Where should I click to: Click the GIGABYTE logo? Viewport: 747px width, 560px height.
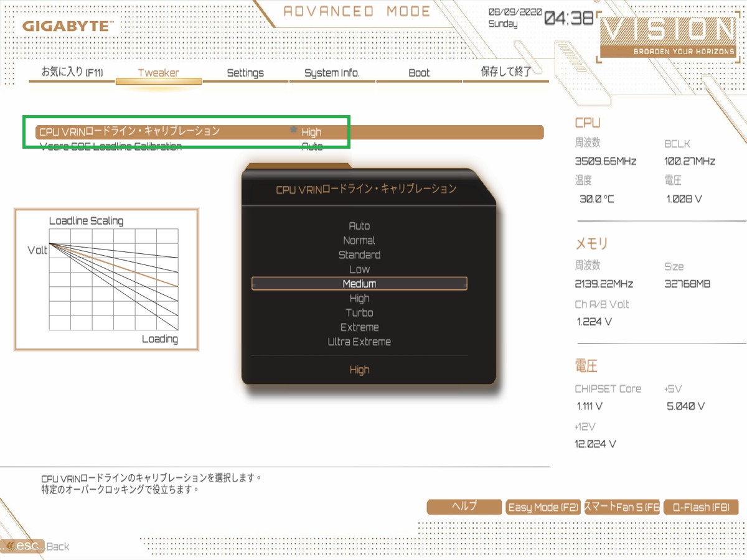(x=68, y=27)
